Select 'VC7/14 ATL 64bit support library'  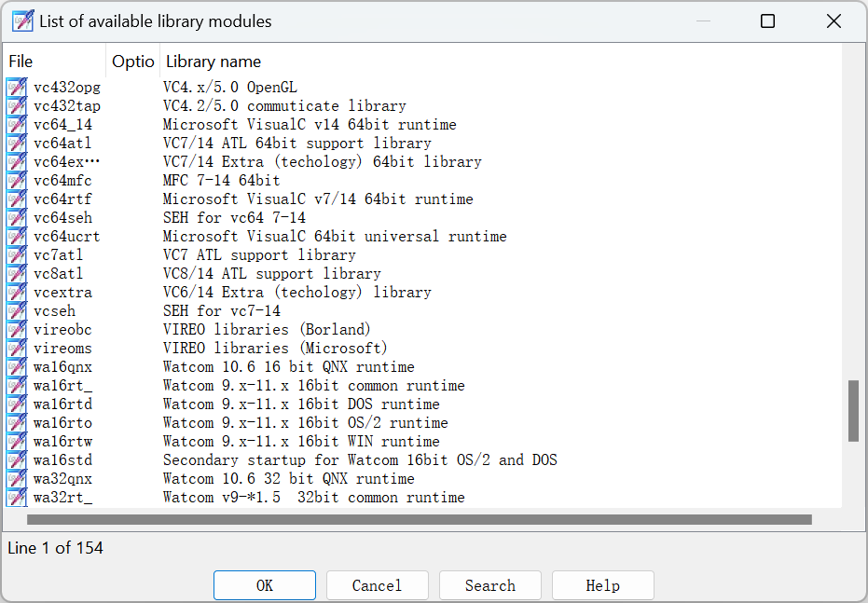(x=296, y=144)
